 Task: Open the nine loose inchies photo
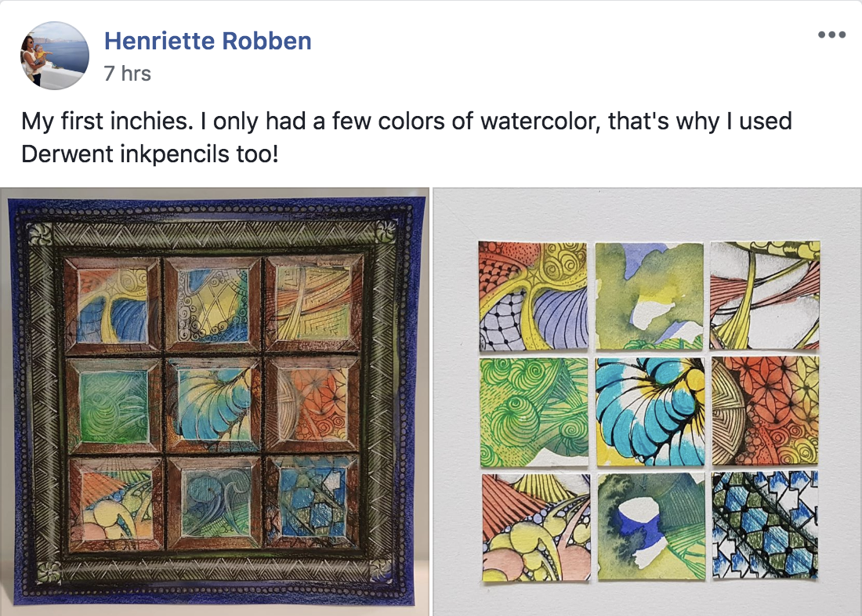click(647, 401)
